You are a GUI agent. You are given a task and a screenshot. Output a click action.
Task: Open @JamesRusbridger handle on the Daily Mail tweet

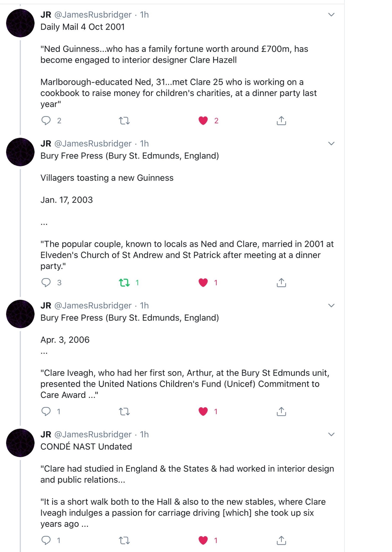pos(93,15)
